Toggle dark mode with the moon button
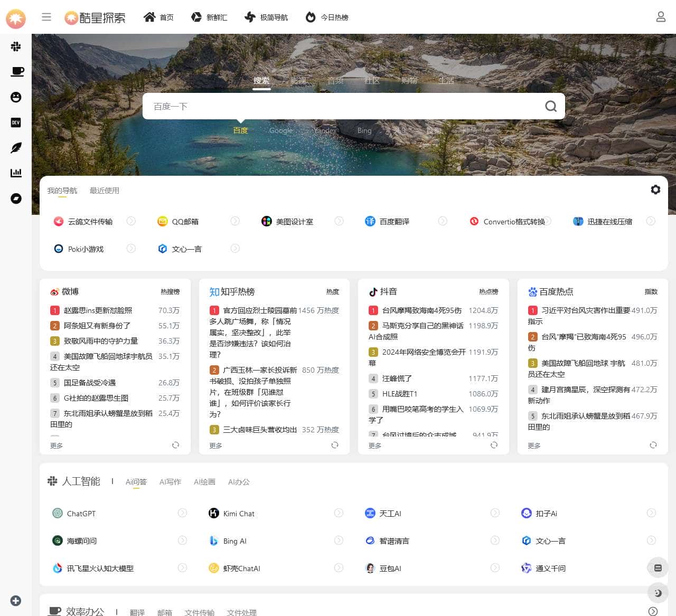 click(x=658, y=593)
